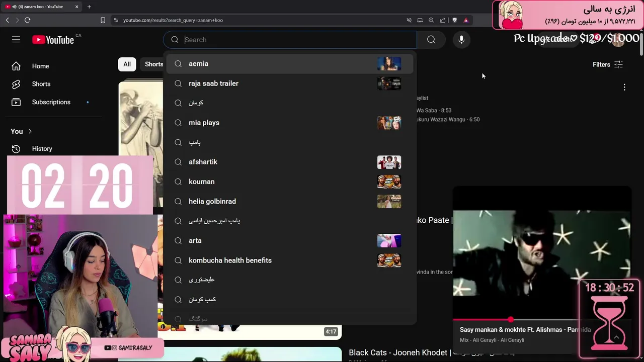Choose the 'raja saab trailer' suggestion
644x362 pixels.
coord(290,83)
